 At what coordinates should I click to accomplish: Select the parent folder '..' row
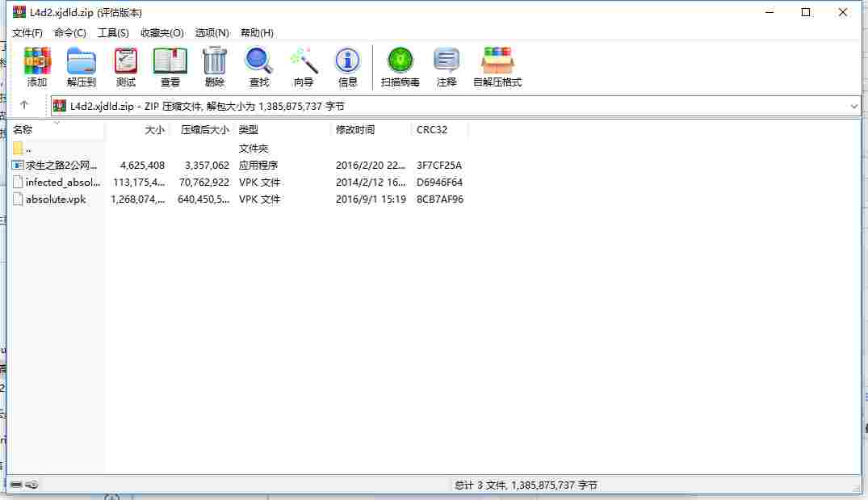[x=239, y=149]
